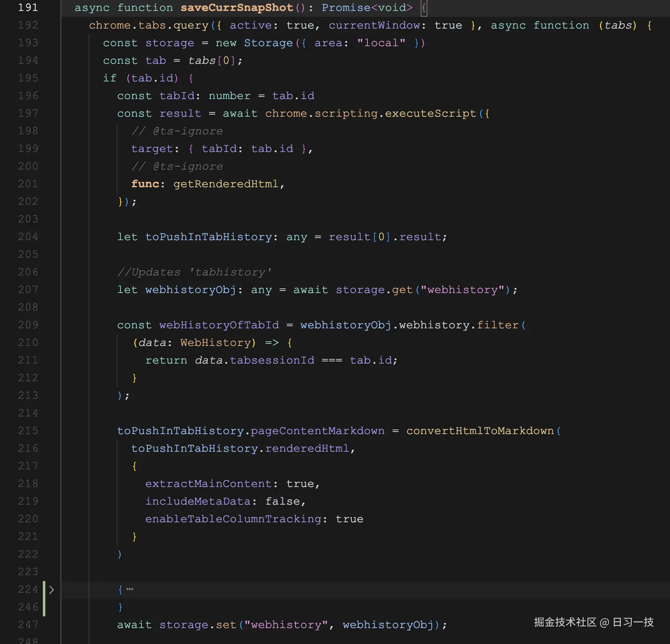The width and height of the screenshot is (670, 644).
Task: Click the chrome.tabs.query call
Action: click(x=149, y=25)
